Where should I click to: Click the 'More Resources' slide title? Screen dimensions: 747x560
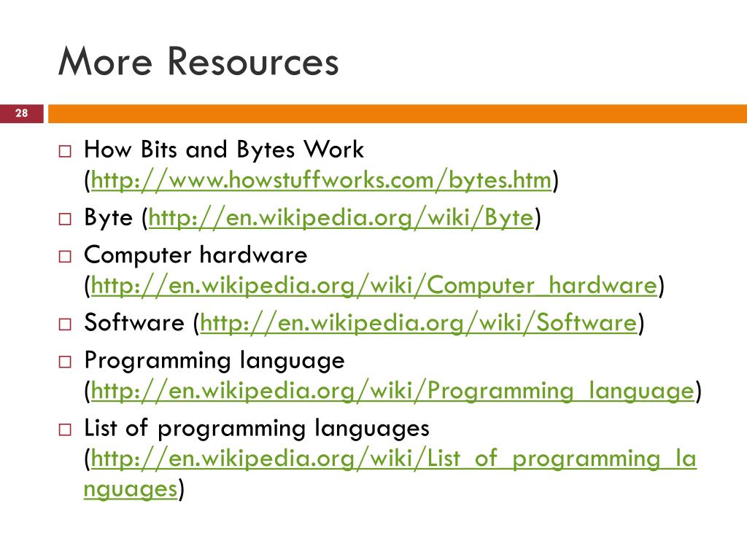[x=198, y=61]
